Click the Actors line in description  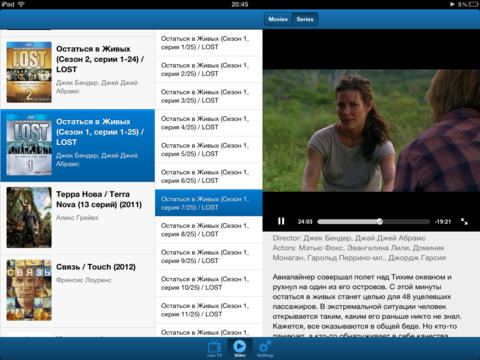click(x=359, y=253)
